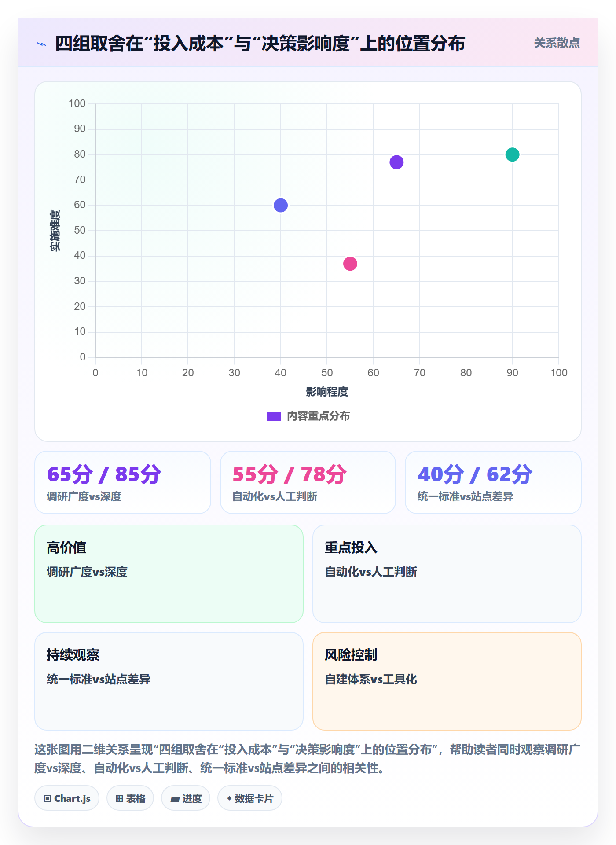Click the y-axis tick label 100

coord(77,103)
